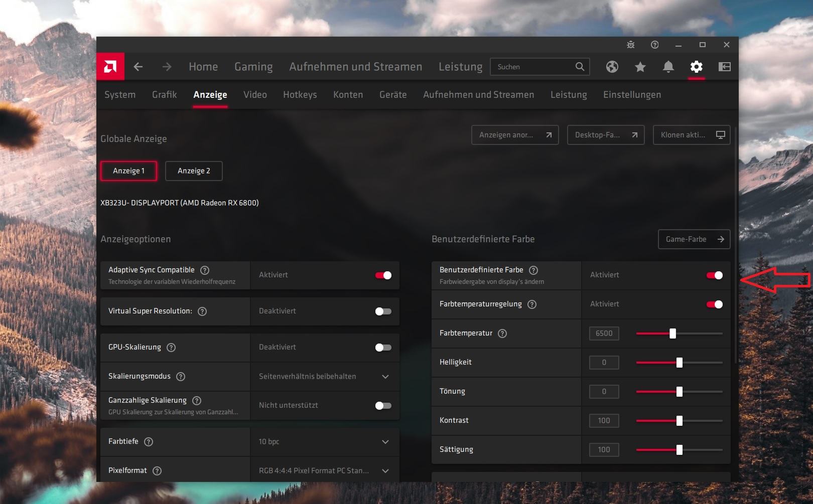Show help for Farbtiefe
This screenshot has width=813, height=504.
pyautogui.click(x=149, y=442)
